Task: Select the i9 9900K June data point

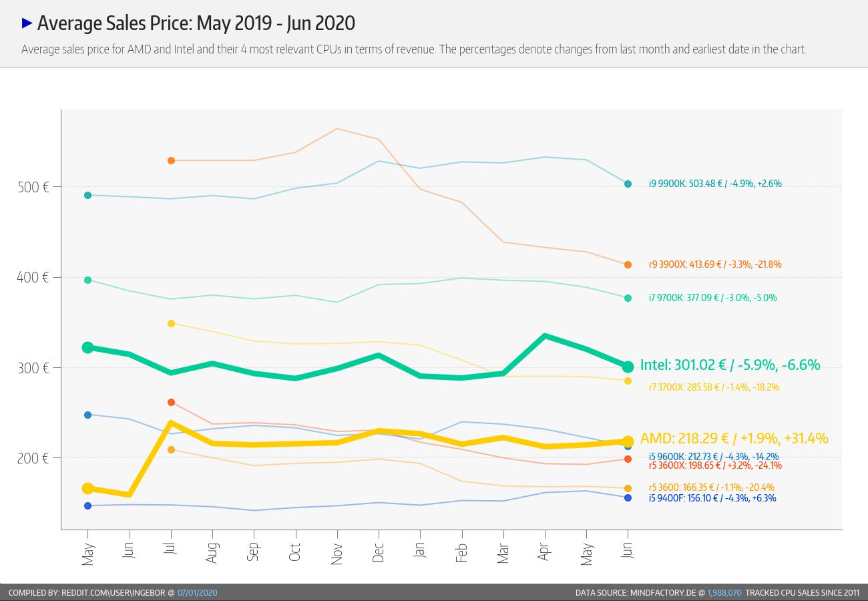Action: click(628, 184)
